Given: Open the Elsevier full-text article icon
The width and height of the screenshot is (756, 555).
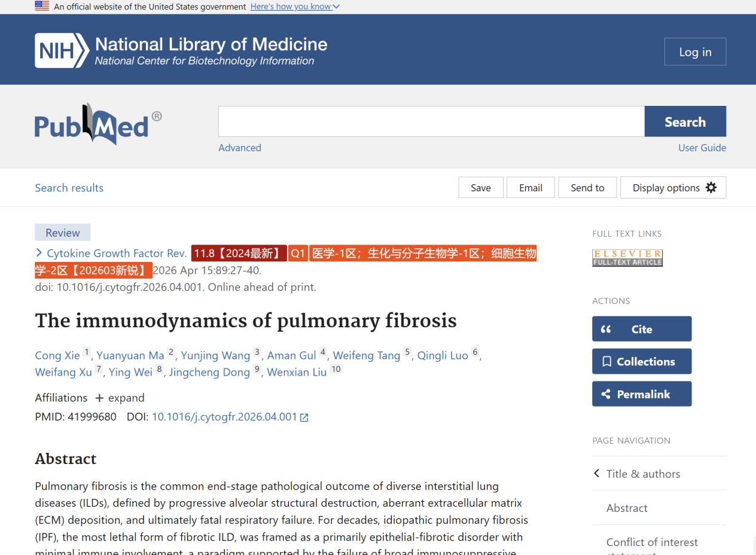Looking at the screenshot, I should (x=627, y=258).
